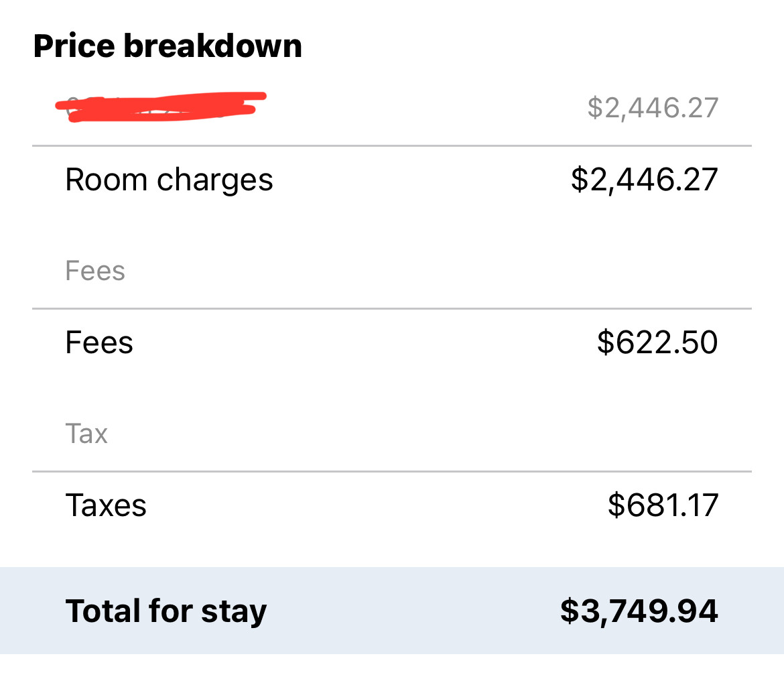The width and height of the screenshot is (784, 685).
Task: Click the Total for stay label
Action: pos(166,611)
